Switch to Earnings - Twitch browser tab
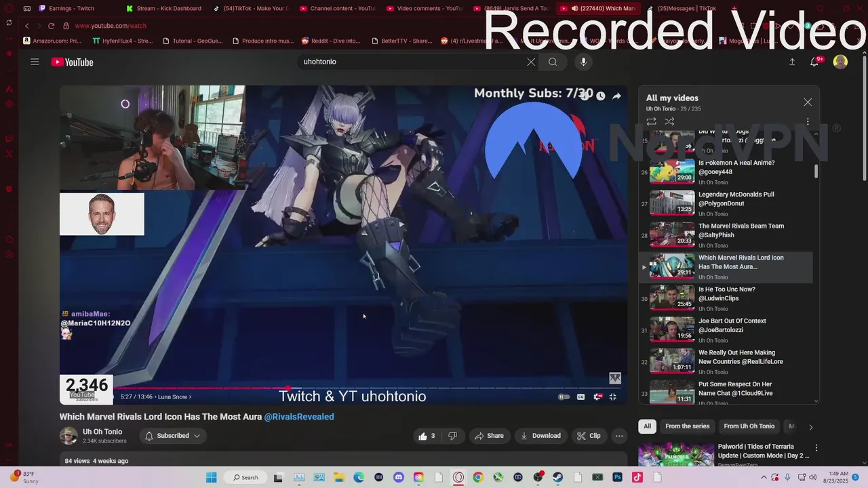The image size is (868, 488). (66, 8)
